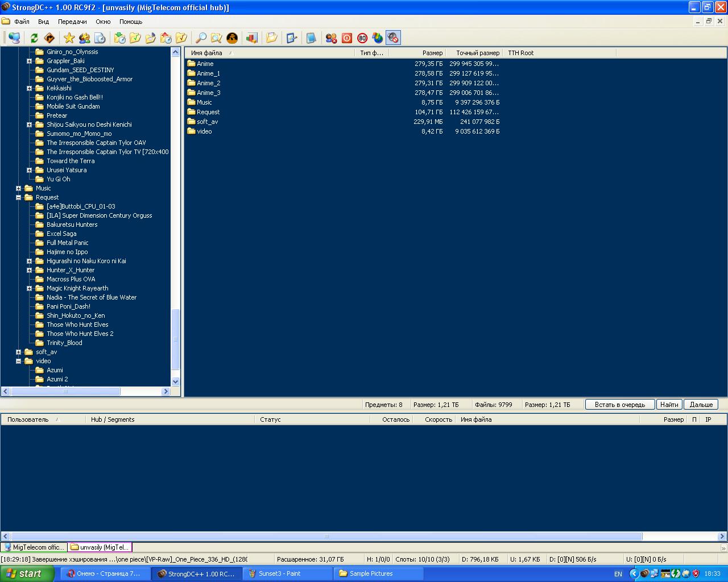The width and height of the screenshot is (728, 582).
Task: Collapse the Request folder in tree
Action: point(18,197)
